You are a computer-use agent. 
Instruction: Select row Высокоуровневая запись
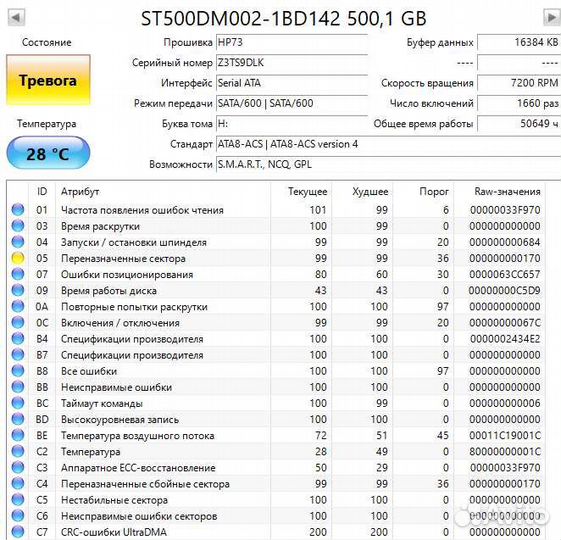(x=276, y=419)
